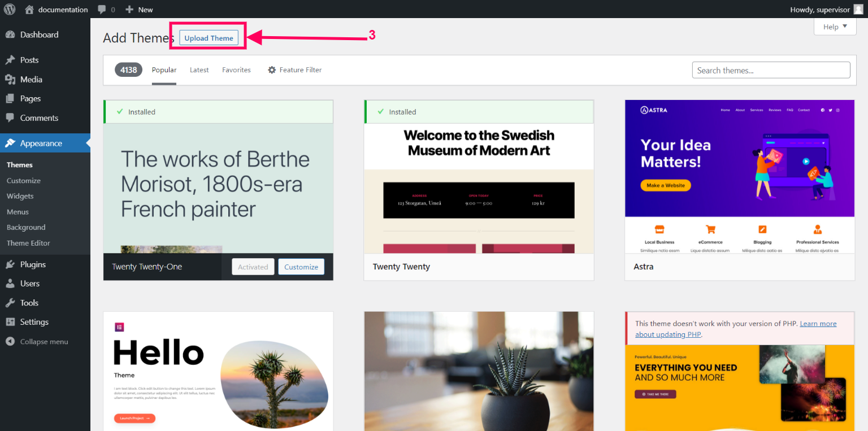Image resolution: width=868 pixels, height=431 pixels.
Task: Click the Pages icon in sidebar
Action: coord(10,98)
